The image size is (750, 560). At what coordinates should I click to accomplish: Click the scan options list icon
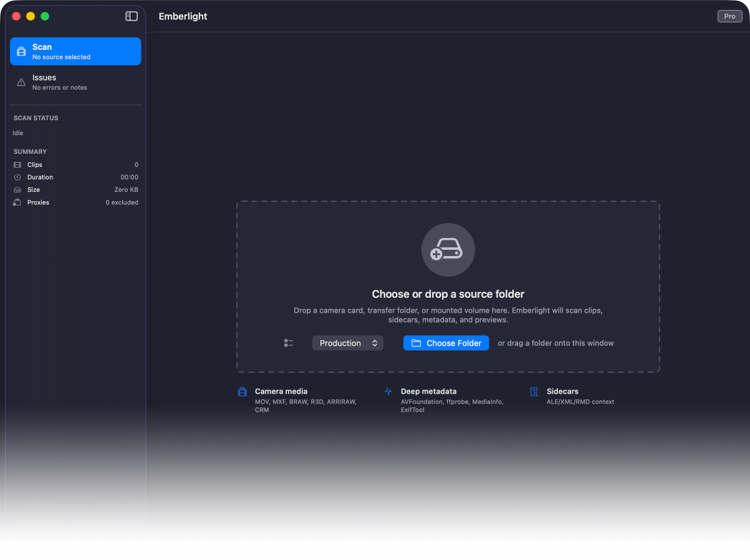[x=289, y=343]
